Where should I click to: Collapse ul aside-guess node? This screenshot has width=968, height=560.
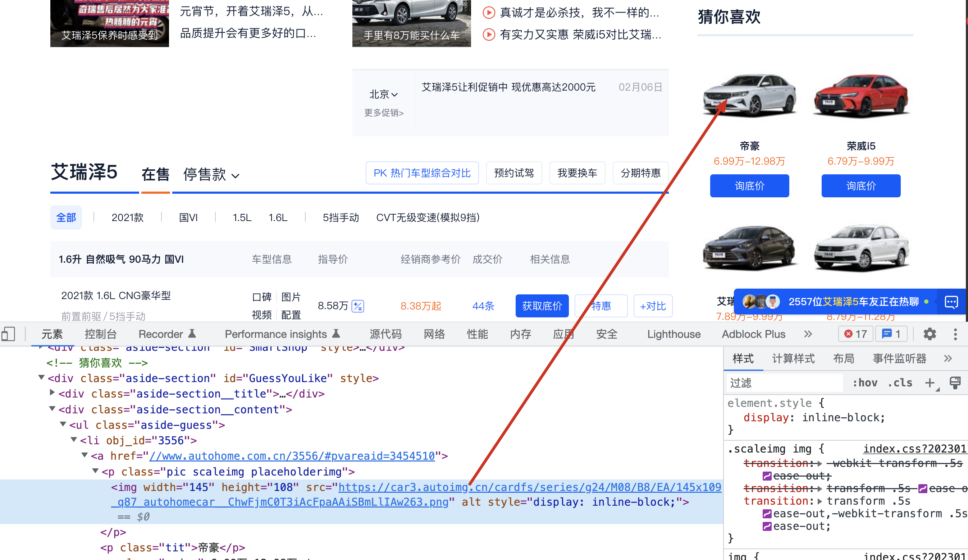pos(63,424)
